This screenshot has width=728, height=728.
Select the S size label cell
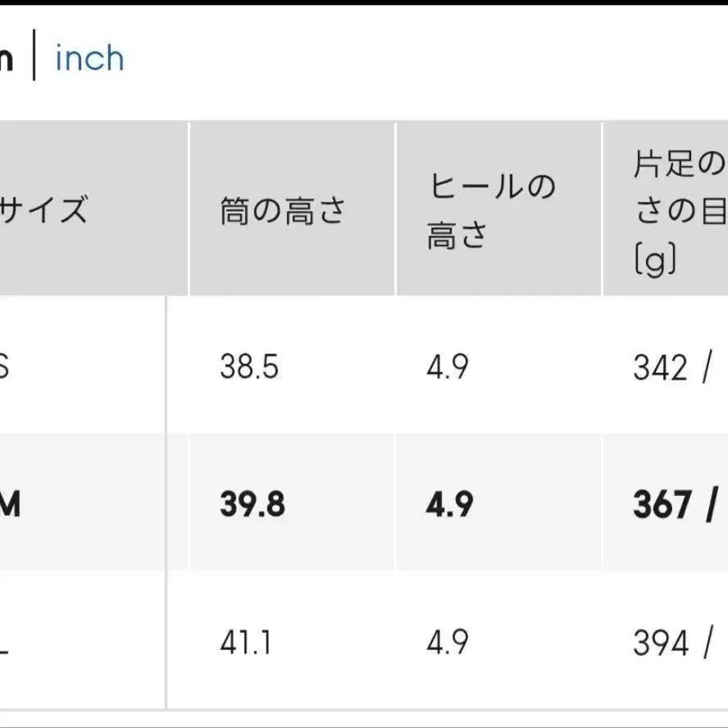pyautogui.click(x=5, y=366)
